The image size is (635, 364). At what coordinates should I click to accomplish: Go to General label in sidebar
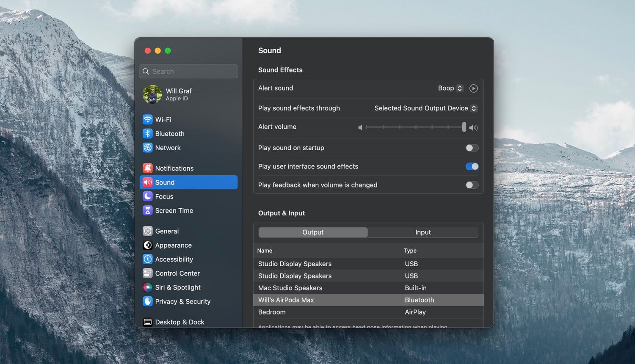tap(167, 231)
